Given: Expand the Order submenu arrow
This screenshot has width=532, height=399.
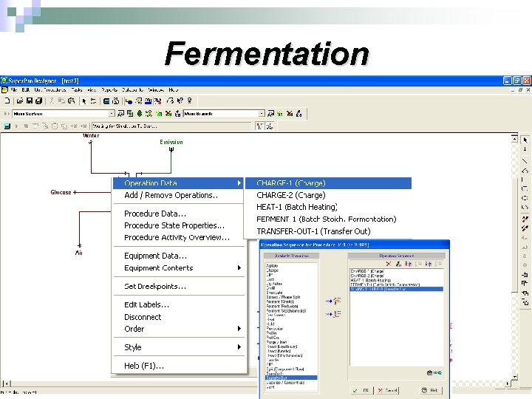Looking at the screenshot, I should [239, 329].
